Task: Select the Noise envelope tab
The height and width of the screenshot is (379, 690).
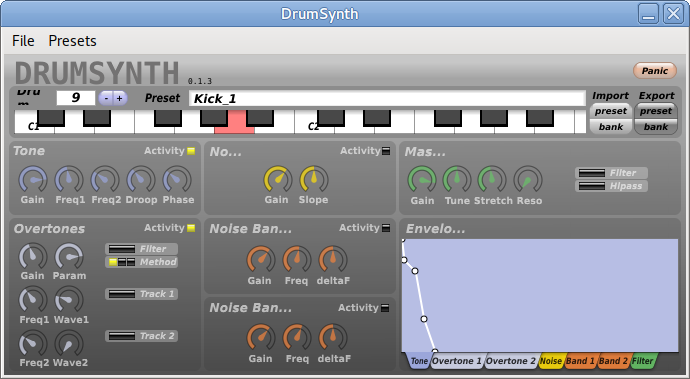Action: point(551,361)
